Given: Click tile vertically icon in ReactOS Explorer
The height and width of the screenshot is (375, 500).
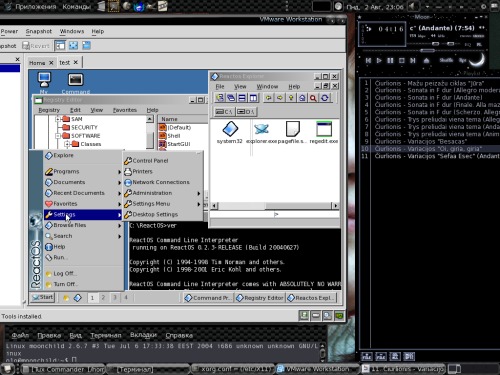Looking at the screenshot, I should [253, 98].
